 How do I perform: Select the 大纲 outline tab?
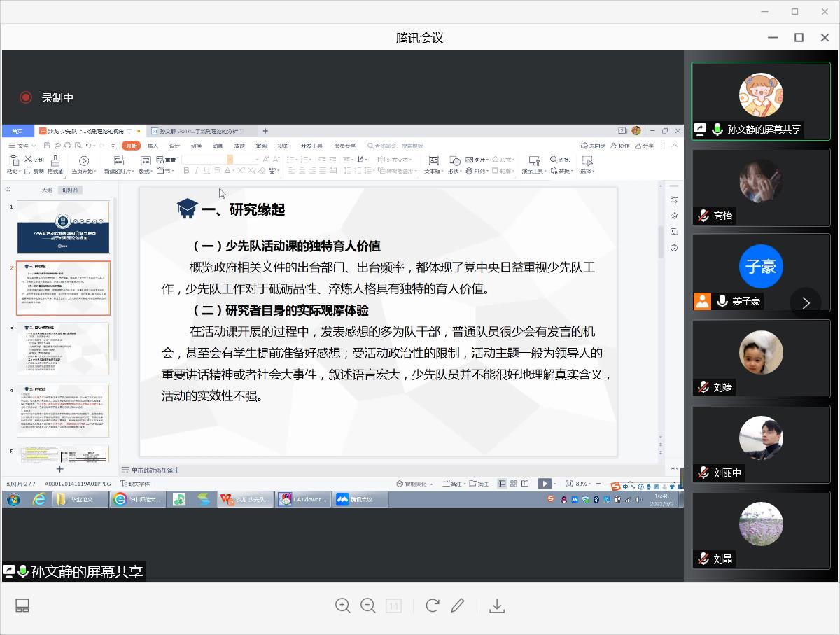(x=47, y=190)
